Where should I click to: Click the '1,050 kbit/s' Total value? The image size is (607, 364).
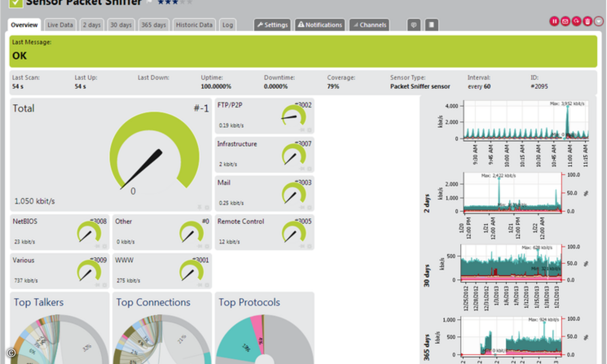point(34,201)
